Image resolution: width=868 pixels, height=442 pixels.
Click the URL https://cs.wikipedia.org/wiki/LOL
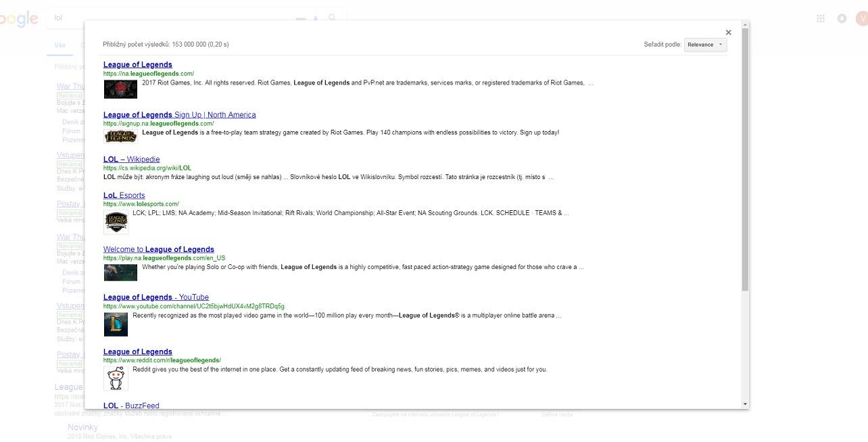[147, 168]
